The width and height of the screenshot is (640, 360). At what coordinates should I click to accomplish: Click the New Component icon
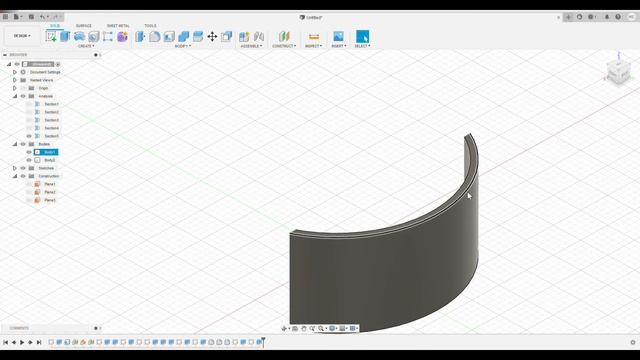pyautogui.click(x=244, y=36)
